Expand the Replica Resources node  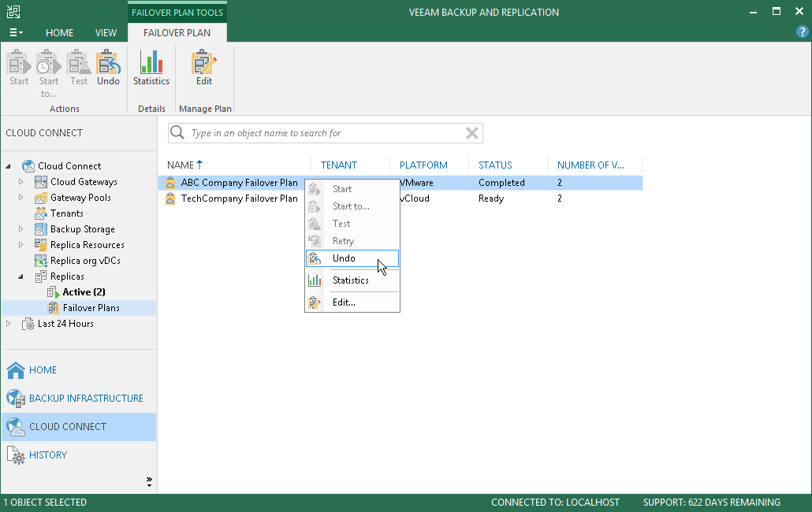(20, 245)
